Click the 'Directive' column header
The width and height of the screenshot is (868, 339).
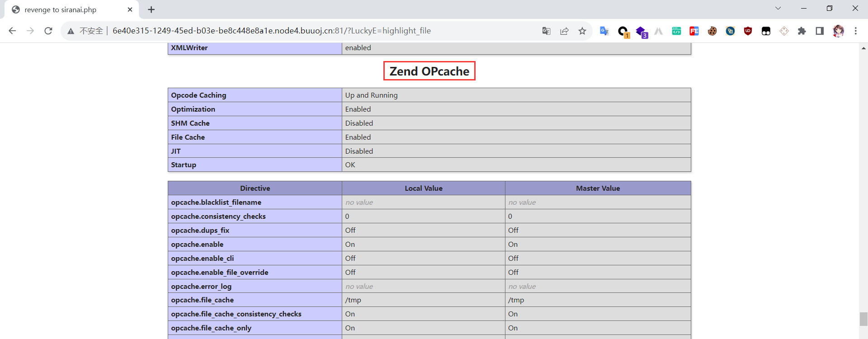pyautogui.click(x=255, y=188)
